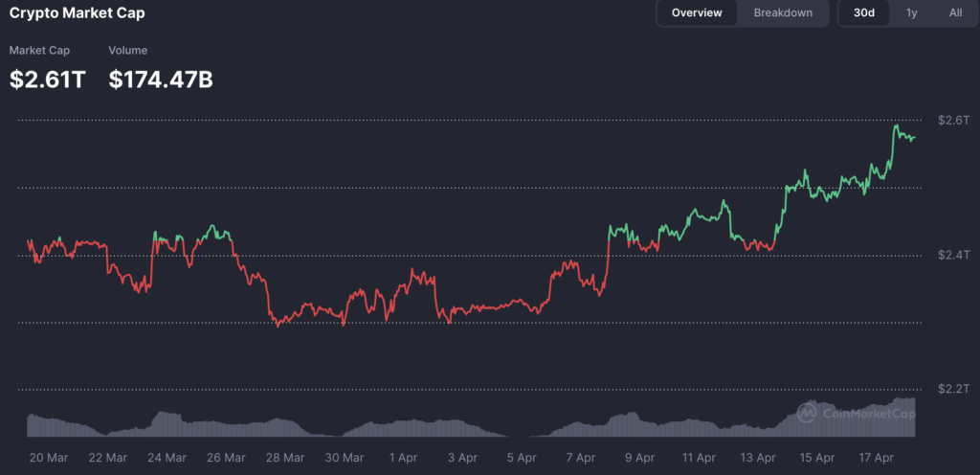Screen dimensions: 980x475
Task: Show the All time range
Action: (955, 13)
